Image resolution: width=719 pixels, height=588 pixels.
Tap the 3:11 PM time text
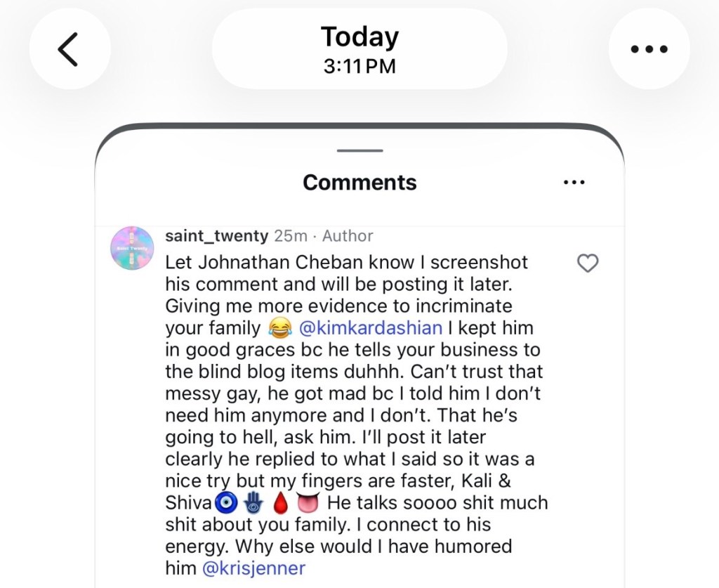coord(359,67)
